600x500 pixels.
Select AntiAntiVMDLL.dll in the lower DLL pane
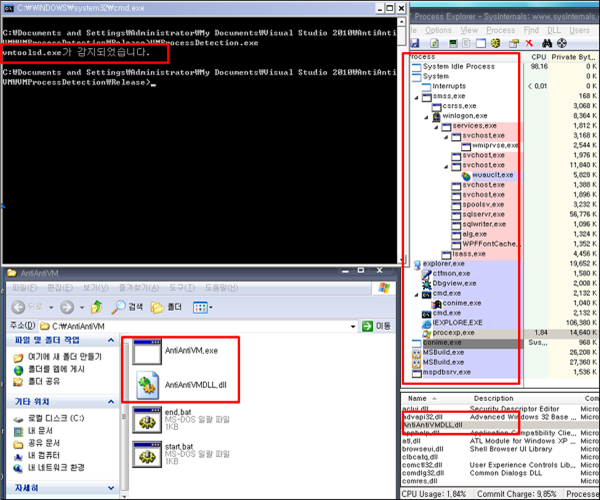tap(500, 425)
